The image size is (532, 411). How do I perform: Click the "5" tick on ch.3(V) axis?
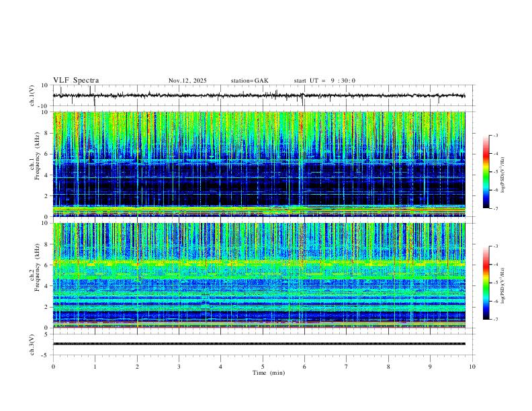[47, 334]
